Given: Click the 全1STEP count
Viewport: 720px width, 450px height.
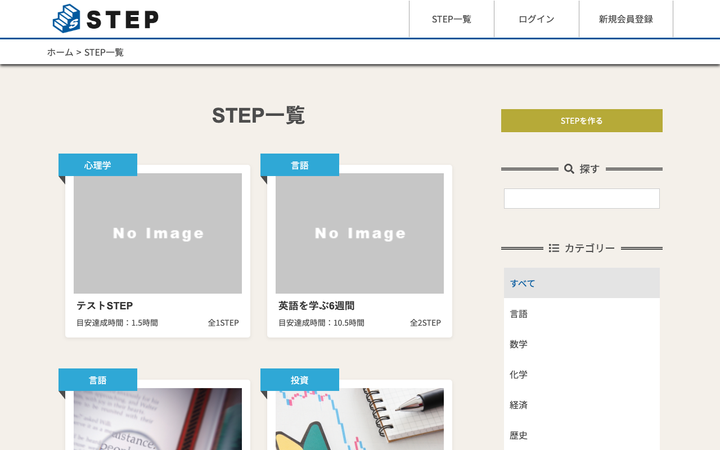Looking at the screenshot, I should (x=224, y=323).
